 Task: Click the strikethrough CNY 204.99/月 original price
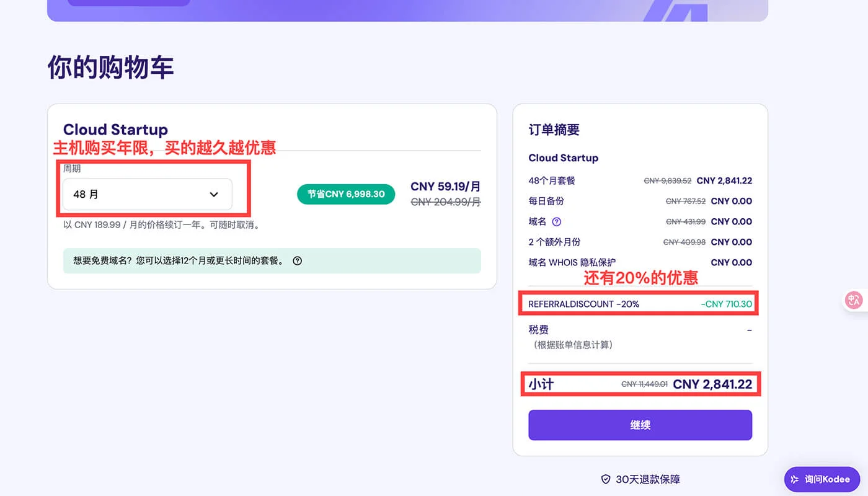click(x=445, y=202)
